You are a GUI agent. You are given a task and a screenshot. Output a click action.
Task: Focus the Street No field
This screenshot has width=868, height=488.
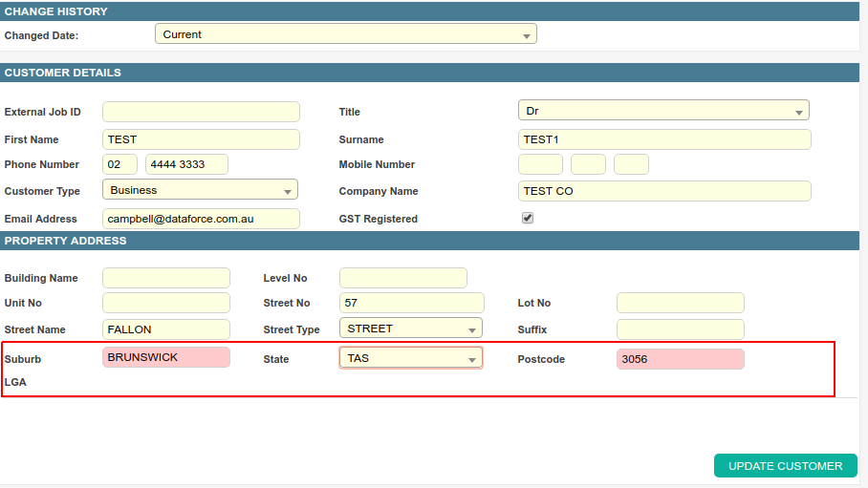coord(411,303)
